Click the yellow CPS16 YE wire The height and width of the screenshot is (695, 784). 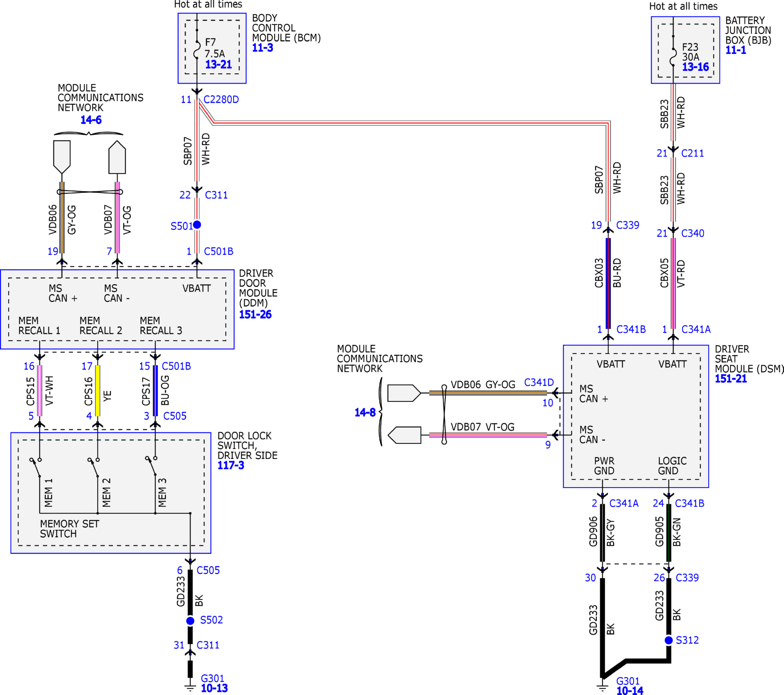coord(98,391)
